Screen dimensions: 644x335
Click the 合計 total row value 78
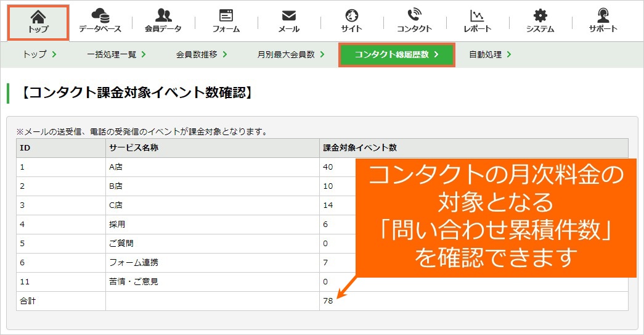point(328,301)
